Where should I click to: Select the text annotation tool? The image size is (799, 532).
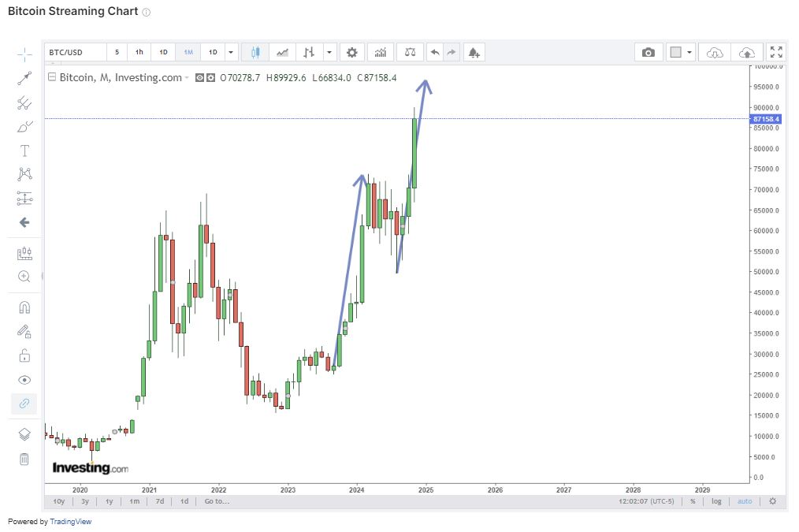point(24,151)
